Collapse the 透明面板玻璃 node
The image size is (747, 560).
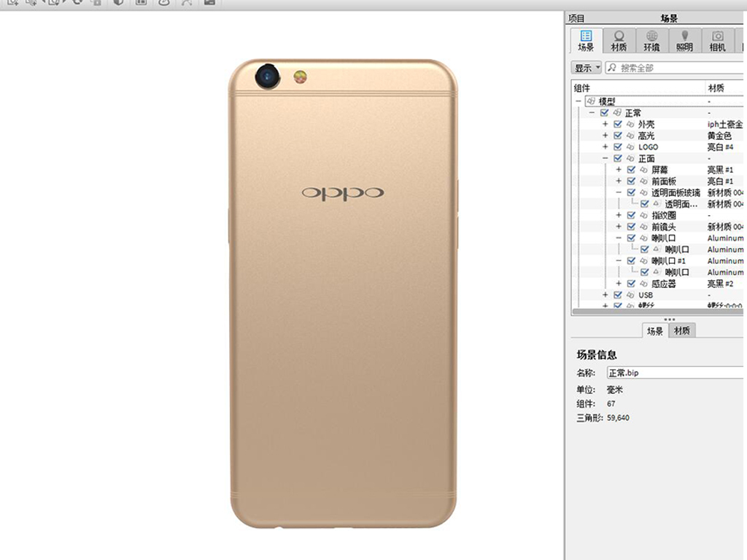tap(619, 192)
